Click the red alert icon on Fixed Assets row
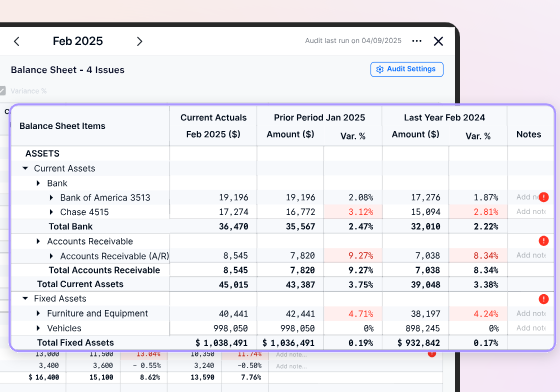 click(544, 299)
